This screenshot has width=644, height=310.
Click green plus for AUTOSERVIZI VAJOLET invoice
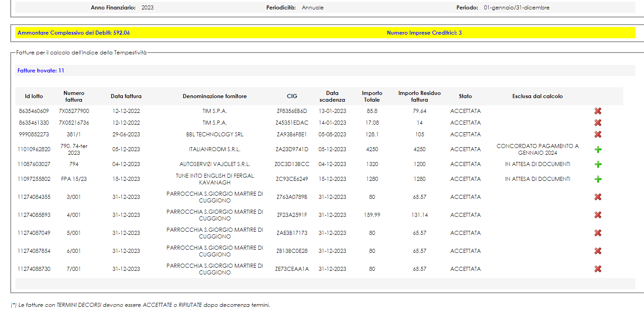[598, 164]
